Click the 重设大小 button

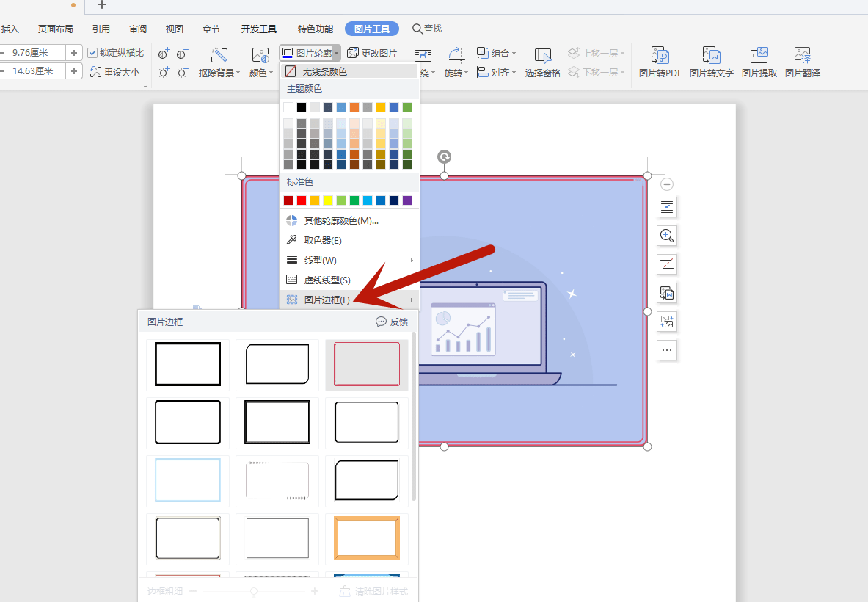point(114,72)
